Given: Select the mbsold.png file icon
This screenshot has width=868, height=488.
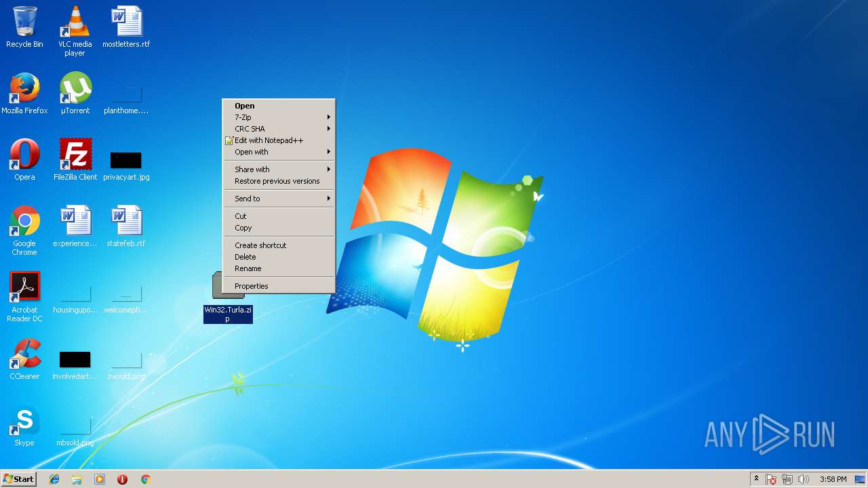Looking at the screenshot, I should click(75, 434).
